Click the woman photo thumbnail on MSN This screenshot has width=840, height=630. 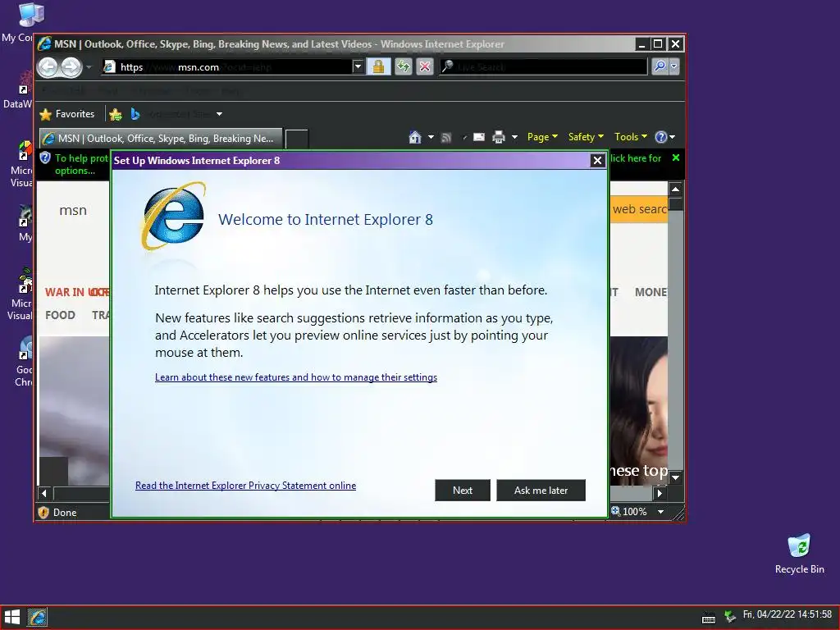(x=638, y=410)
